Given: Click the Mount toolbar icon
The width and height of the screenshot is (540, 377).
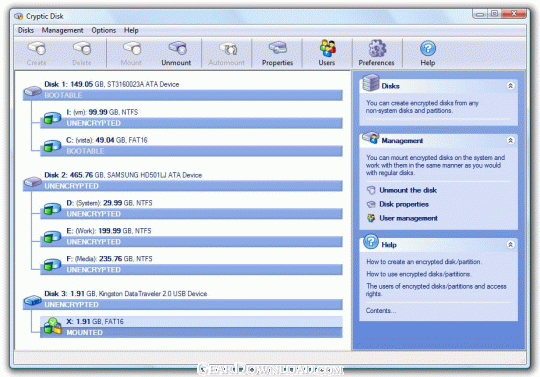Looking at the screenshot, I should pyautogui.click(x=132, y=49).
